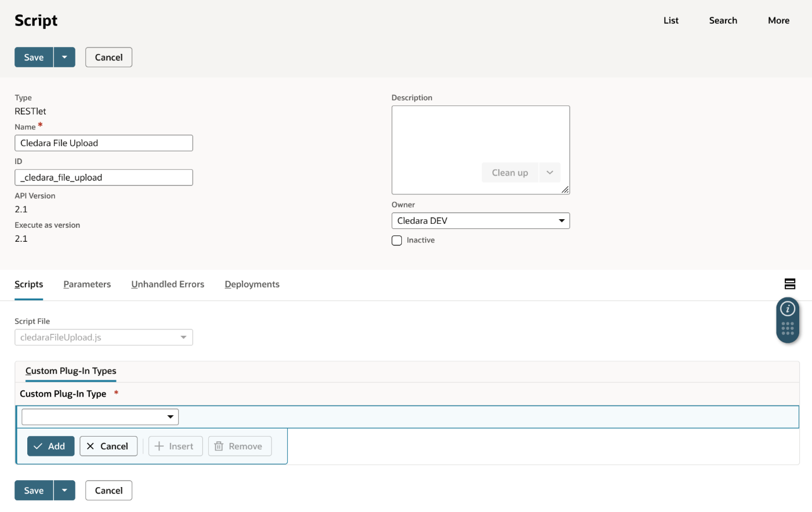Click the Clean up button
The image size is (812, 512).
tap(510, 173)
